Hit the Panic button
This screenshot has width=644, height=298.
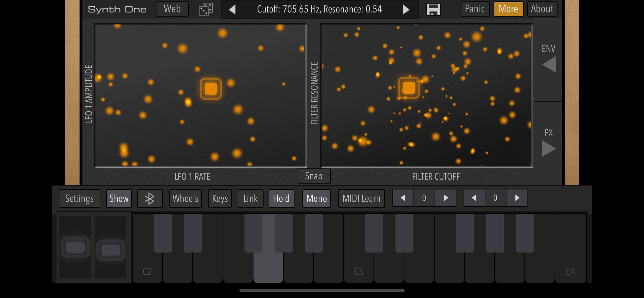click(x=475, y=9)
